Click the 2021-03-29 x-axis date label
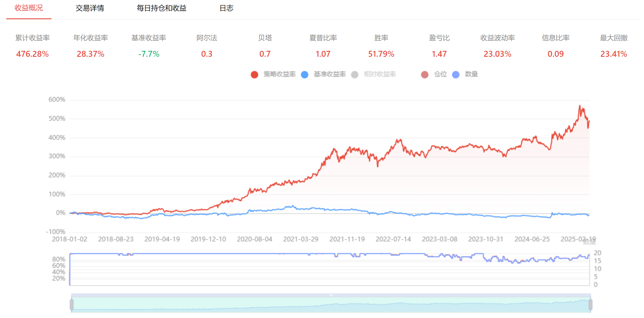Screen dimensions: 644x318 tap(301, 239)
